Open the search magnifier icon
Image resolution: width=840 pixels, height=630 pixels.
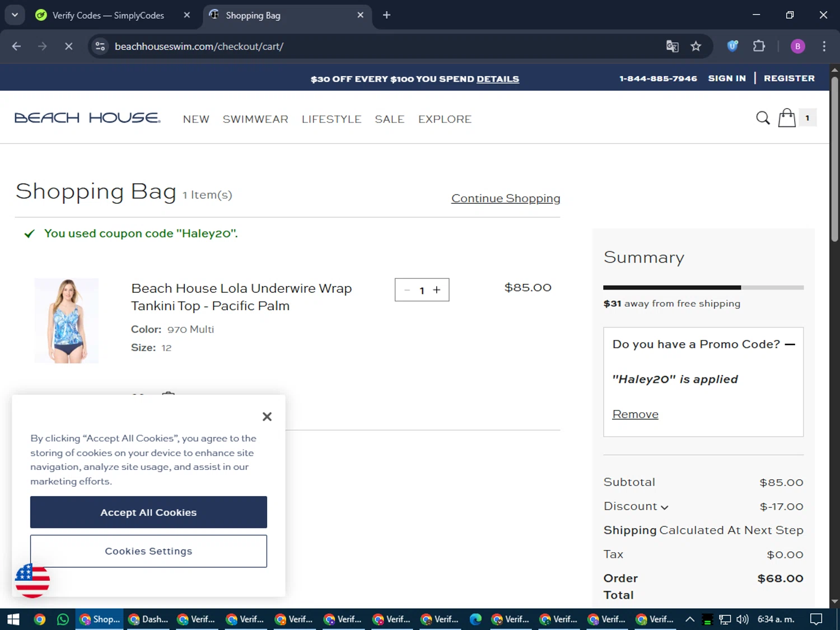pos(763,118)
